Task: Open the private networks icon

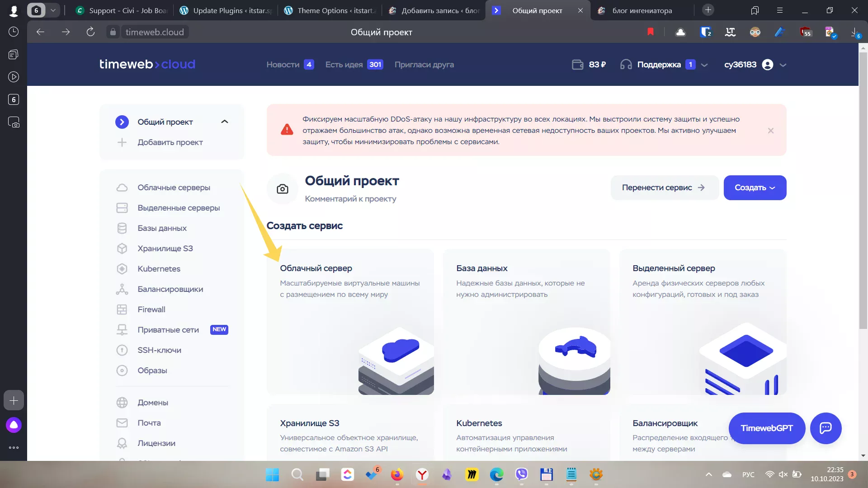Action: [122, 330]
